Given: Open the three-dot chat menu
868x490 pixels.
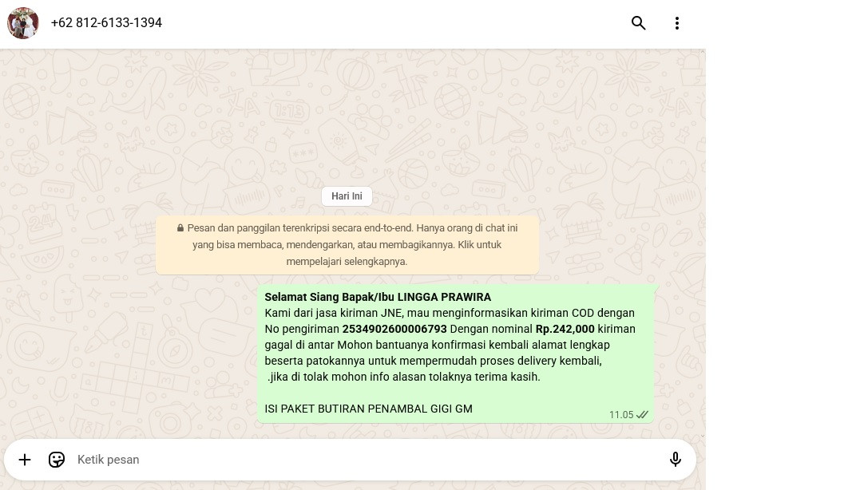Looking at the screenshot, I should coord(676,22).
